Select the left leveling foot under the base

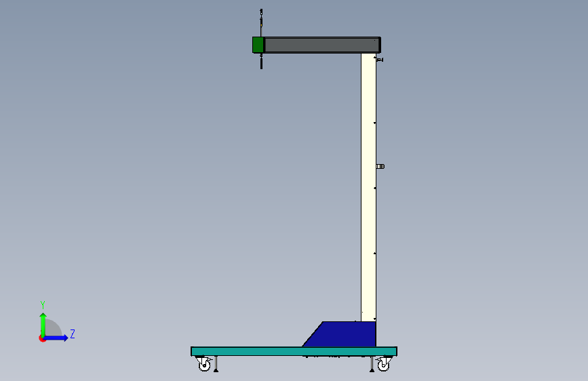pyautogui.click(x=216, y=364)
